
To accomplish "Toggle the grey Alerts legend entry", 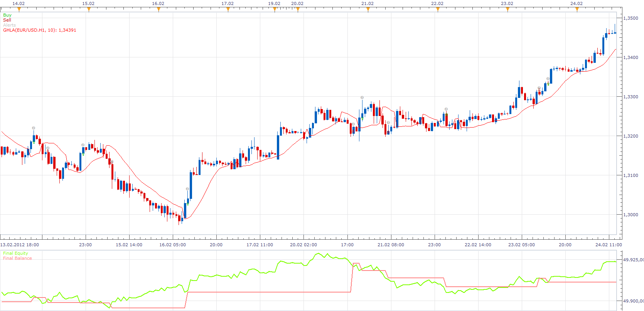I will click(9, 25).
